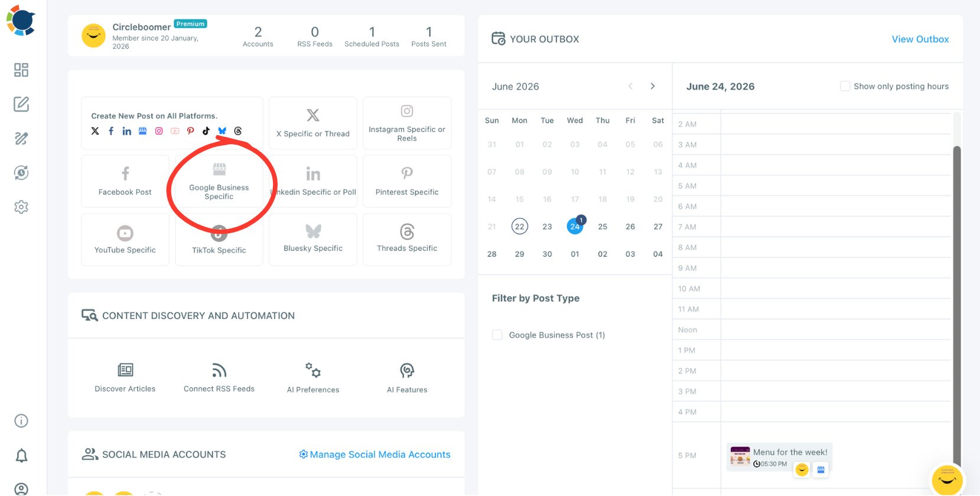Viewport: 980px width, 496px height.
Task: Open the settings gear icon in sidebar
Action: click(21, 207)
